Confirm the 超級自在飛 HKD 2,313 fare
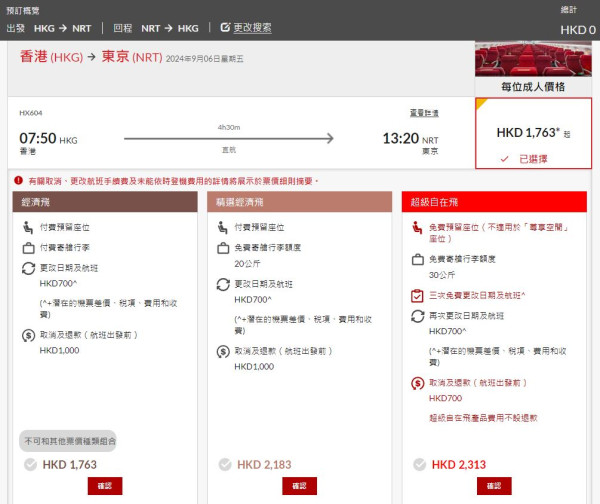Viewport: 600px width, 504px height. pyautogui.click(x=494, y=486)
